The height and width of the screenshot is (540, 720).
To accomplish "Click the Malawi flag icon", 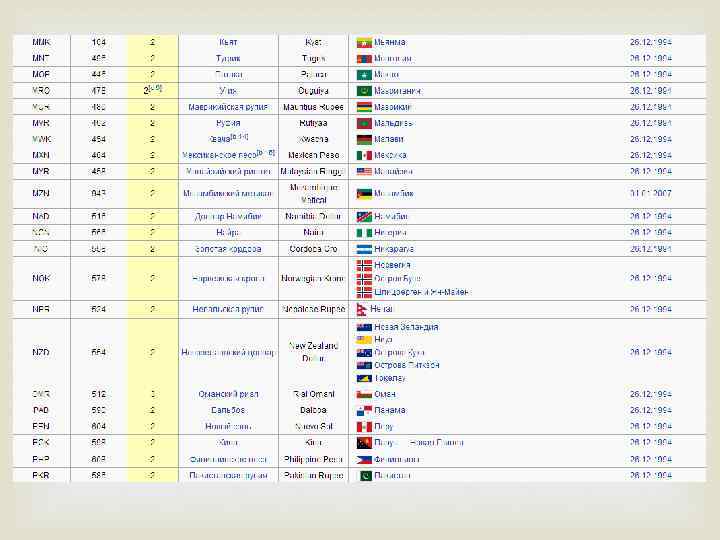I will pyautogui.click(x=364, y=139).
